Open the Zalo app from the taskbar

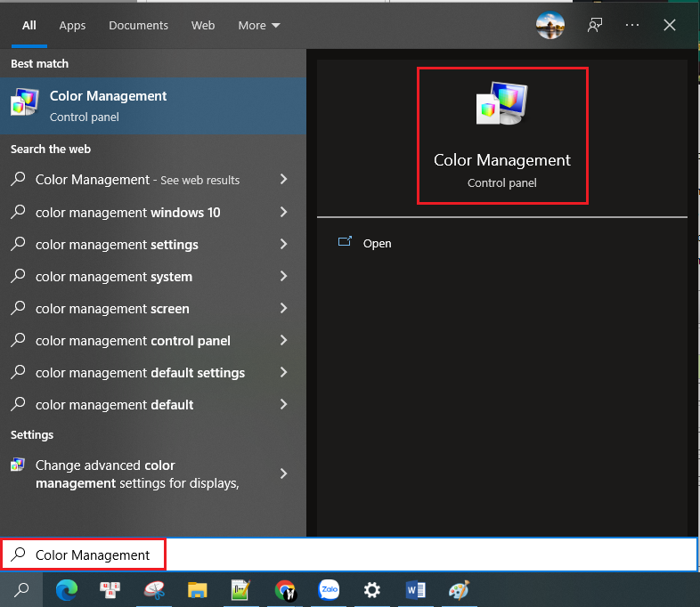(330, 589)
